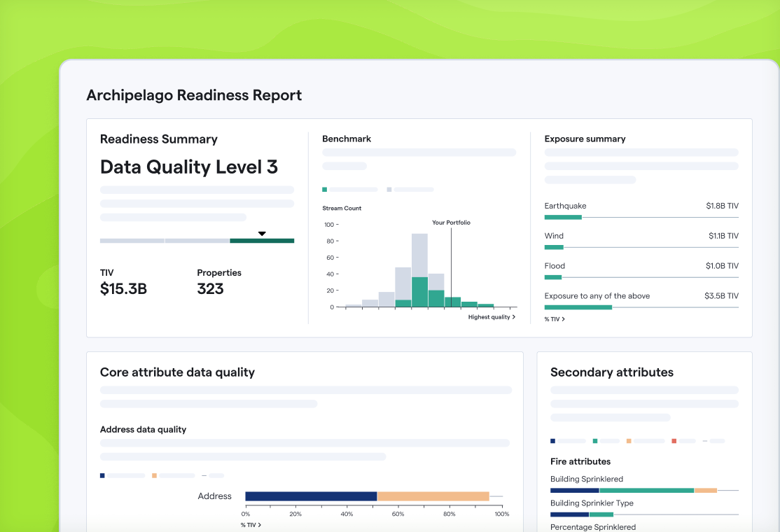The width and height of the screenshot is (780, 532).
Task: Click the navy segment of the Address bar
Action: 312,496
